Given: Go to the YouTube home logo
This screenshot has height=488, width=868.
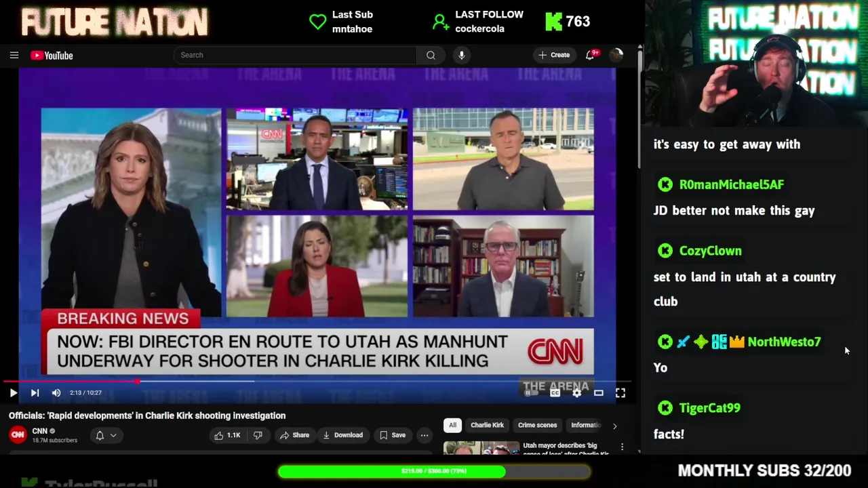Looking at the screenshot, I should (52, 56).
